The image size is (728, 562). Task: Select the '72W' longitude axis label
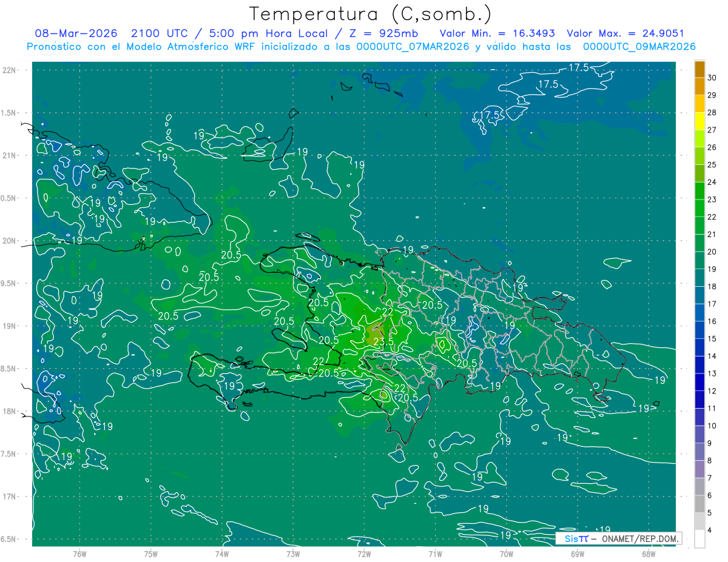point(364,554)
